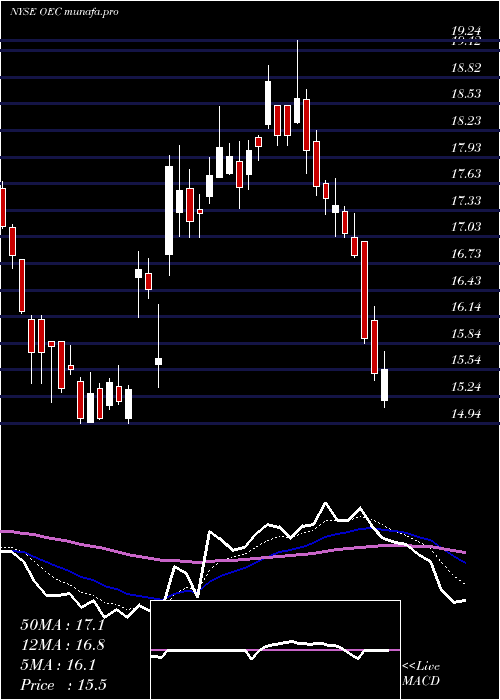500x700 pixels.
Task: Click the long red candle falling from 16.9 to 15.8
Action: click(x=365, y=292)
